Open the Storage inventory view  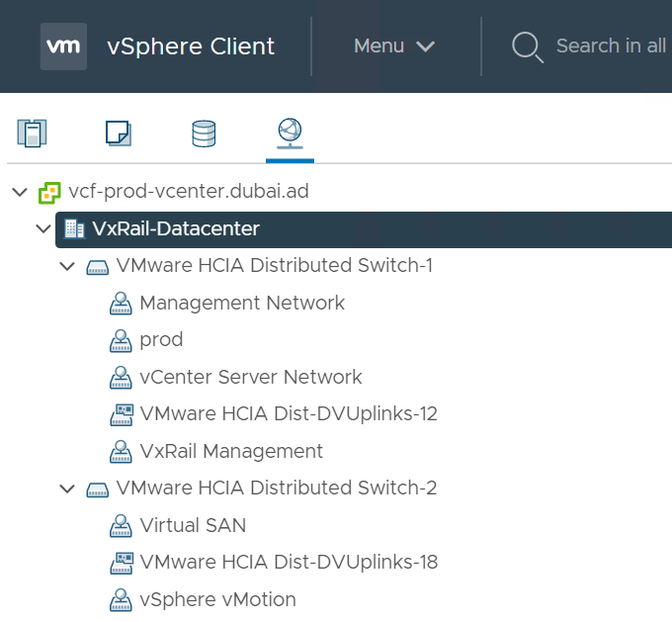204,133
